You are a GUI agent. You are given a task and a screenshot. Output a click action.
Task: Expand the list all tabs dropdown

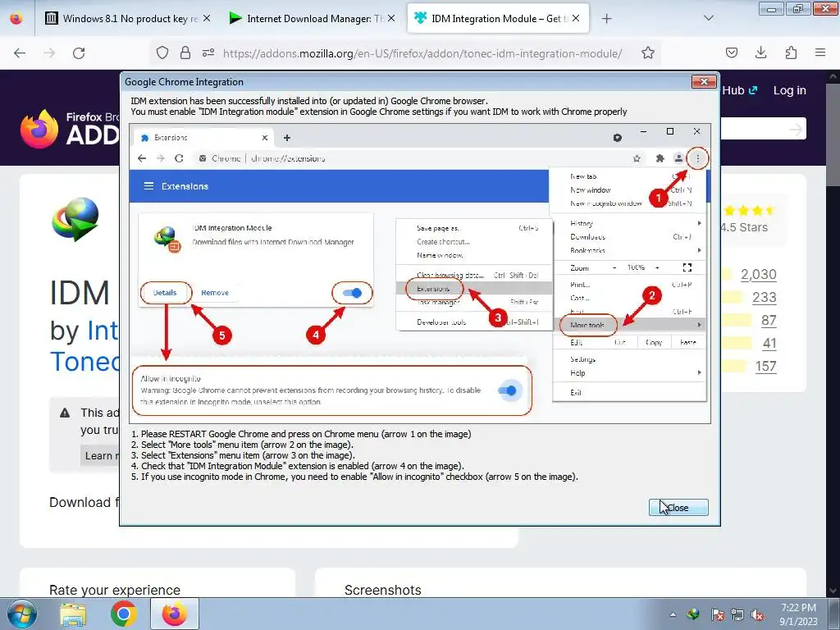708,18
